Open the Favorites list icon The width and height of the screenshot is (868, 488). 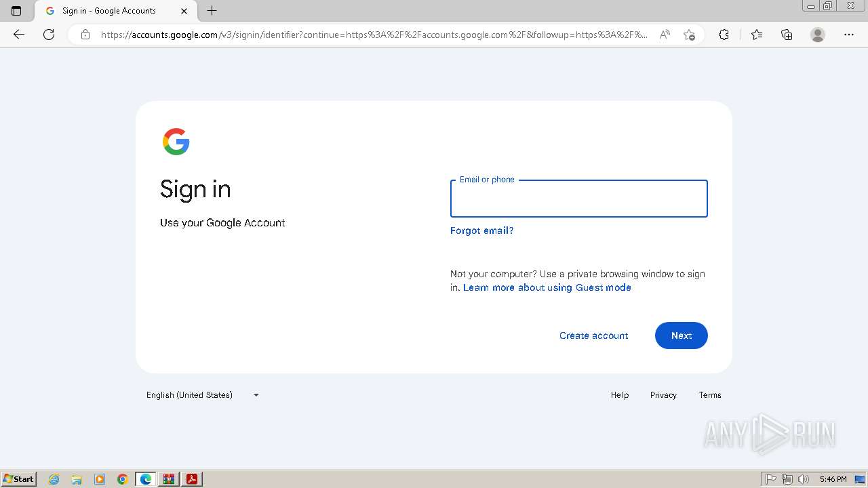pyautogui.click(x=757, y=35)
